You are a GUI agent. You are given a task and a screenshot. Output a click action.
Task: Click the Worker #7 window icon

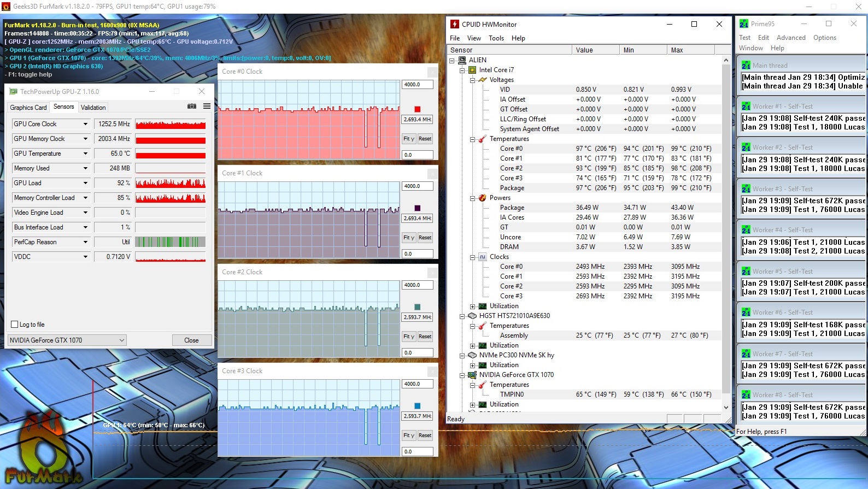click(746, 354)
